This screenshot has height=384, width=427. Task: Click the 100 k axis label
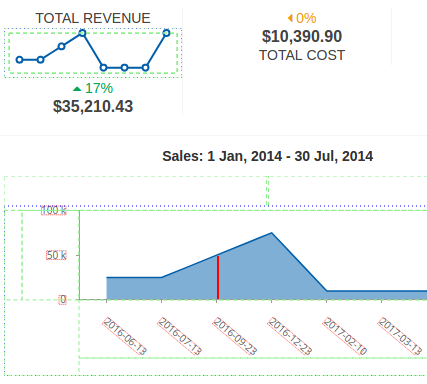tap(54, 210)
